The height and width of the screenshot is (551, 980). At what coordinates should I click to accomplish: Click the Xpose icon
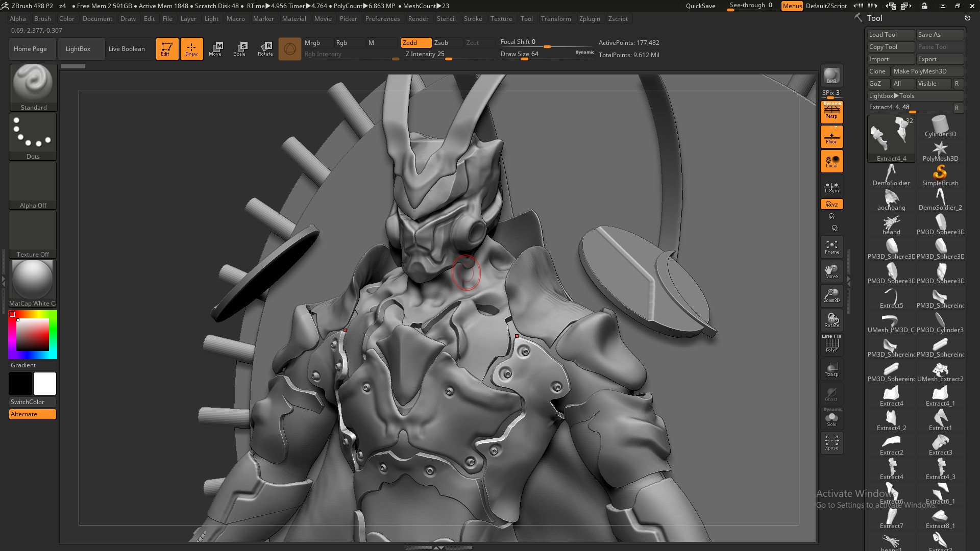click(x=831, y=442)
